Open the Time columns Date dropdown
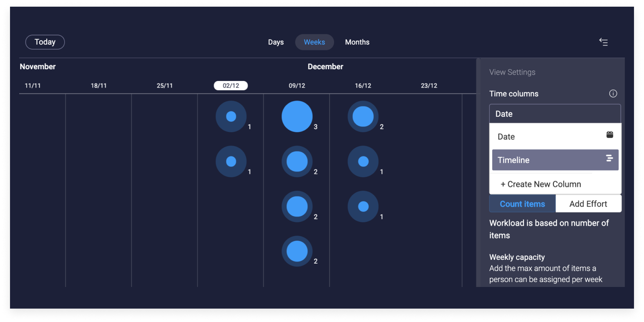This screenshot has height=322, width=644. pyautogui.click(x=555, y=114)
